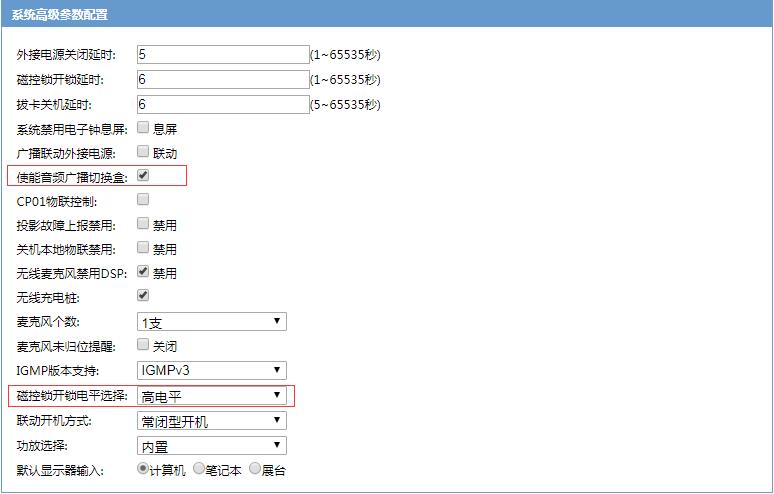
Task: Enable 系统禁用电子钟息屏 checkbox
Action: [143, 128]
